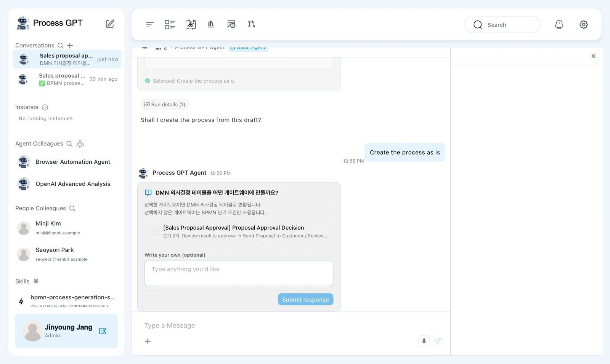Click Jinyoung Jang user avatar

pos(32,331)
